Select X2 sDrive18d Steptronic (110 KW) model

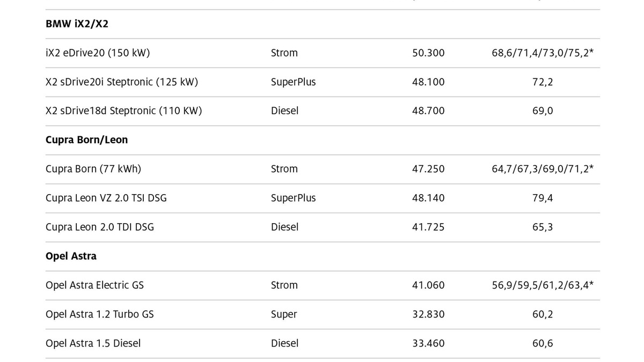click(124, 111)
